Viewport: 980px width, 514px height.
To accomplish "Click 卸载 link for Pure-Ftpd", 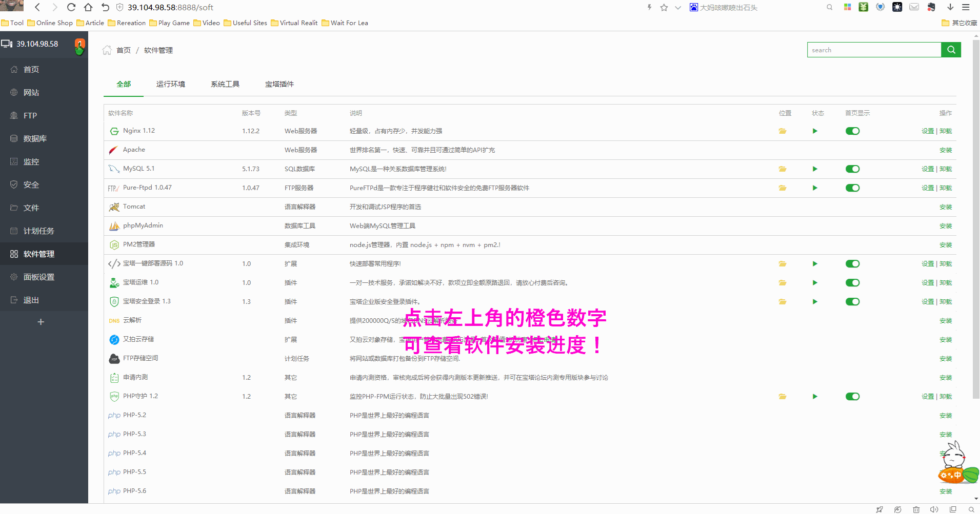I will point(946,188).
